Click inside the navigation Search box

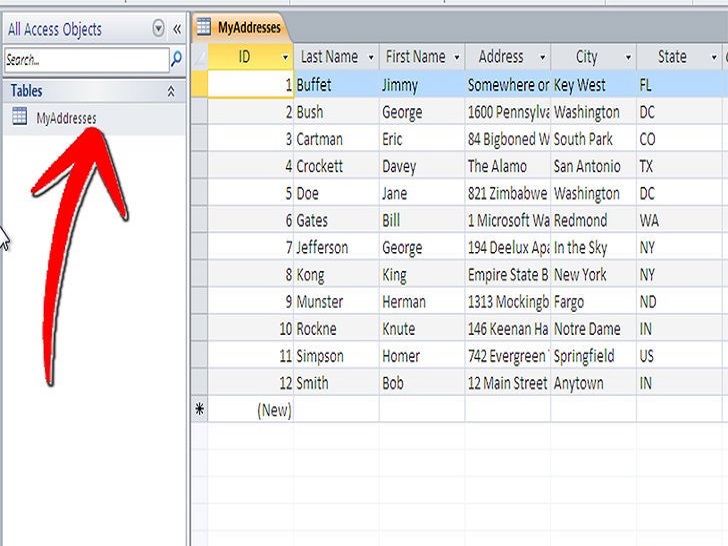coord(85,60)
